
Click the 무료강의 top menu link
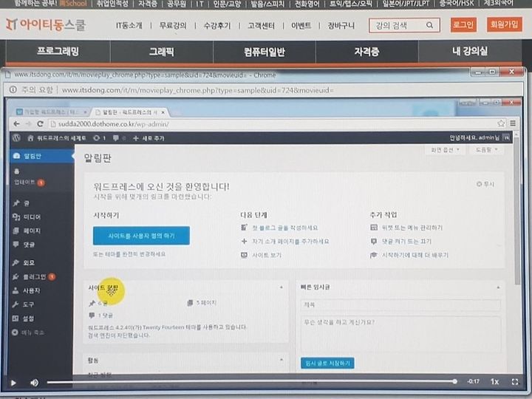173,25
